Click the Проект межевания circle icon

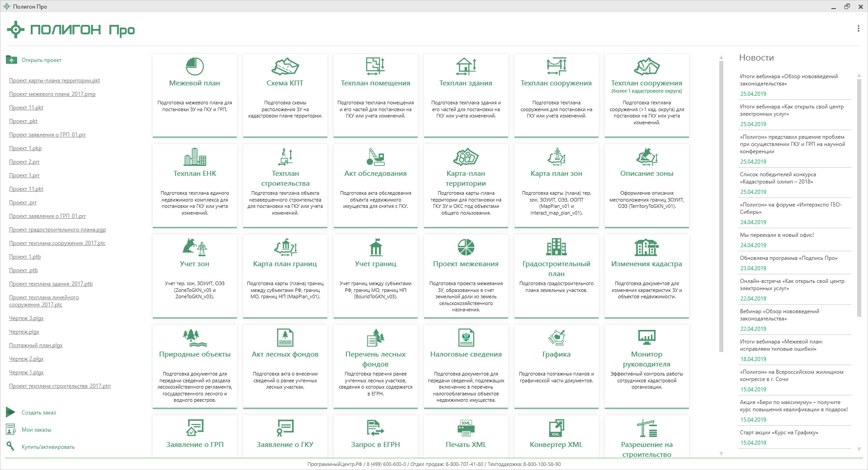coord(466,247)
